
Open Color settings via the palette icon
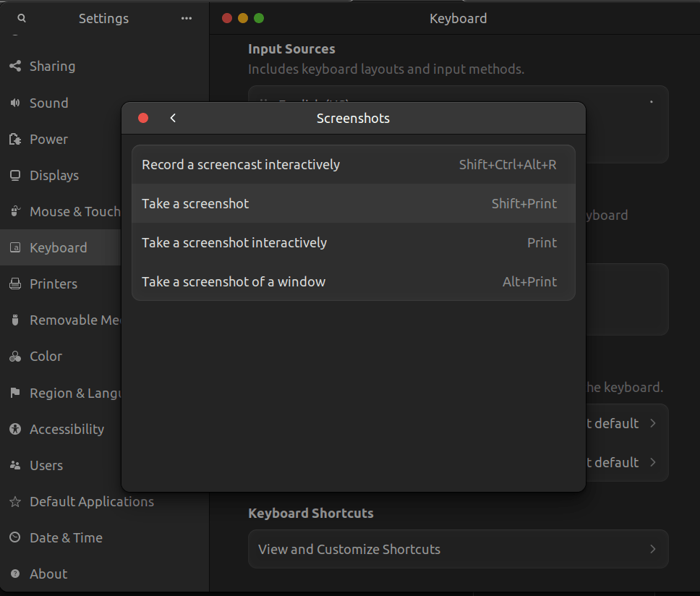tap(14, 356)
